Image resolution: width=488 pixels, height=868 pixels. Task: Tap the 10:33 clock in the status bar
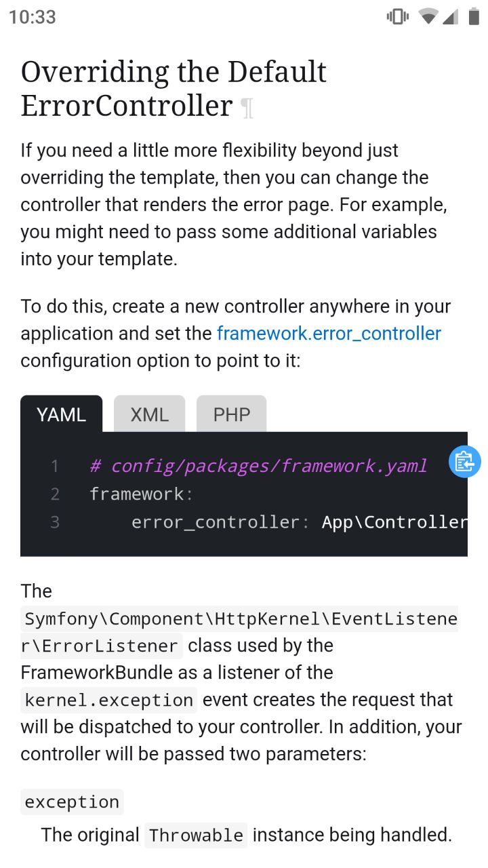point(33,17)
